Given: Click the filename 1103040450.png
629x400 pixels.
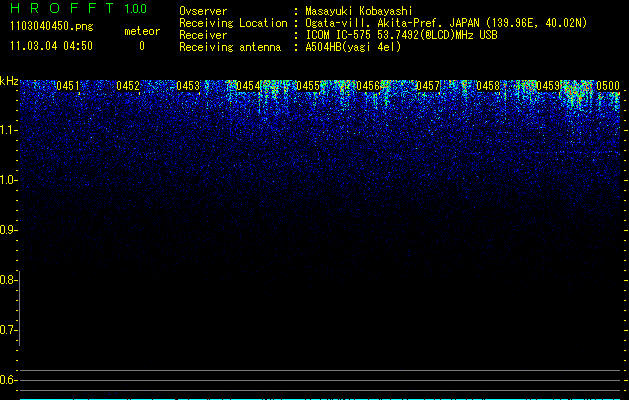Looking at the screenshot, I should [x=52, y=27].
